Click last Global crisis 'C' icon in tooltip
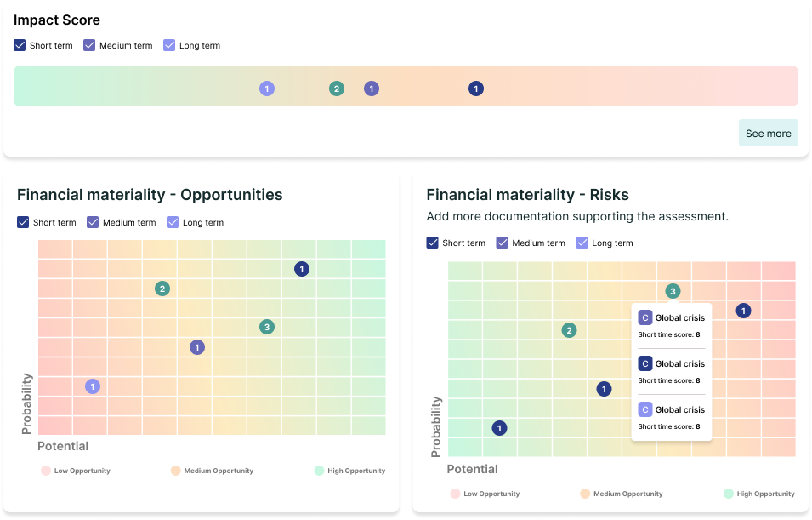This screenshot has height=520, width=812. pyautogui.click(x=644, y=409)
